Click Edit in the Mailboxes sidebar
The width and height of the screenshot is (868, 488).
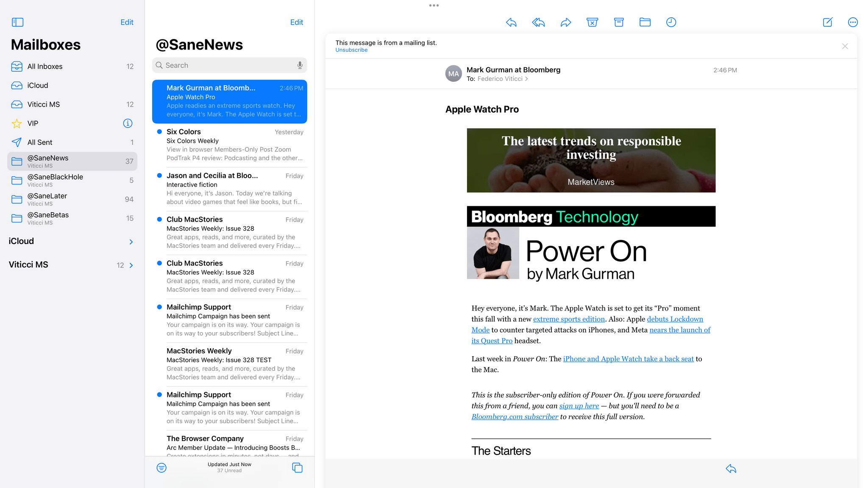click(127, 22)
